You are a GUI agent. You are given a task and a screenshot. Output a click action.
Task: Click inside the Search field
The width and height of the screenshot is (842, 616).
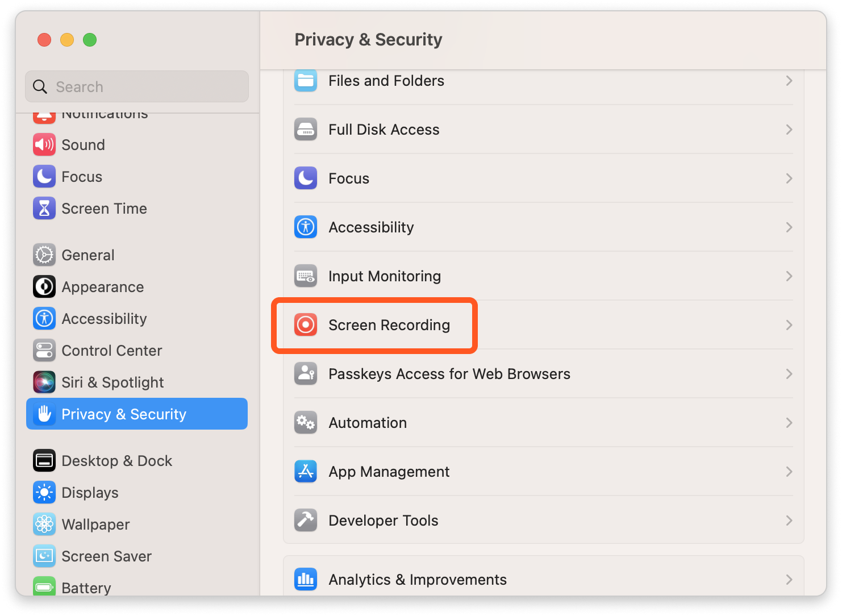pos(136,86)
